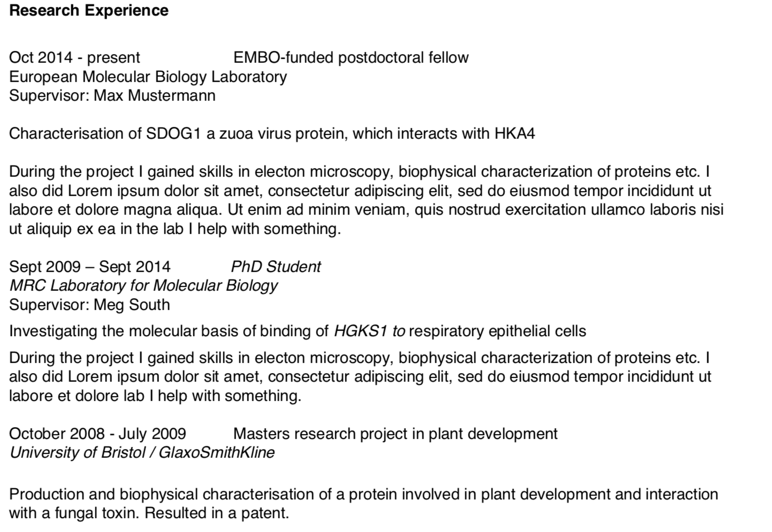Viewport: 772px width, 532px height.
Task: Click 'ut aliquip ex ea in the lab' line
Action: [175, 229]
